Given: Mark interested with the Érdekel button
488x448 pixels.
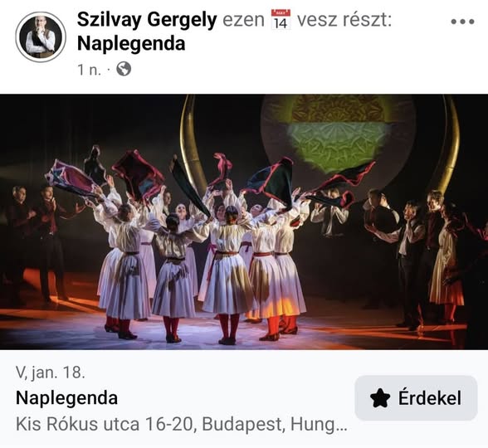Looking at the screenshot, I should (x=416, y=398).
